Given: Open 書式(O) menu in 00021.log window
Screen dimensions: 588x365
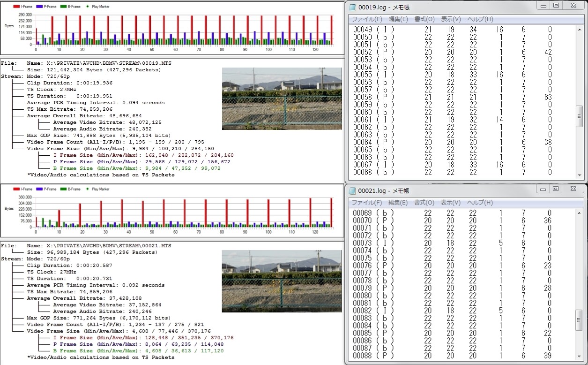Looking at the screenshot, I should pyautogui.click(x=424, y=203).
